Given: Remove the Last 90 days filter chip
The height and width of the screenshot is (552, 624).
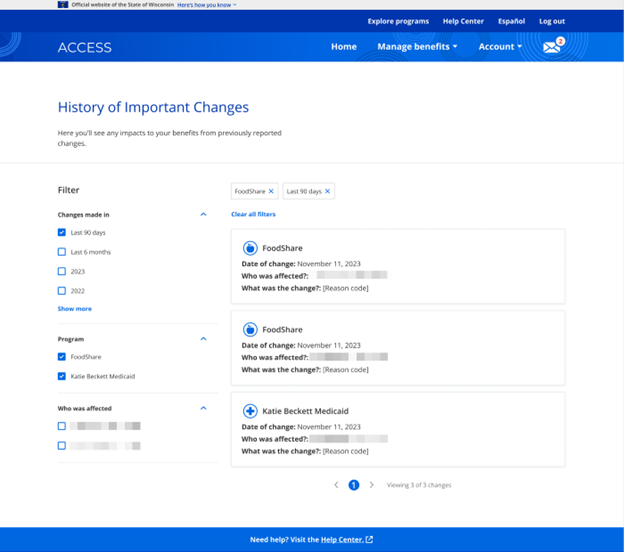Looking at the screenshot, I should pyautogui.click(x=327, y=191).
